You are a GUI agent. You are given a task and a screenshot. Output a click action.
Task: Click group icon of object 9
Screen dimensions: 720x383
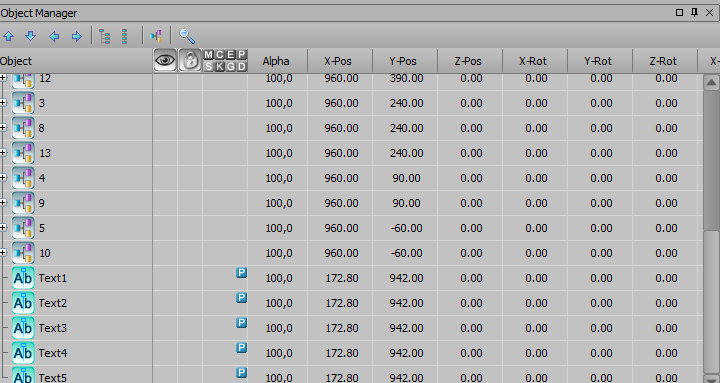[23, 203]
